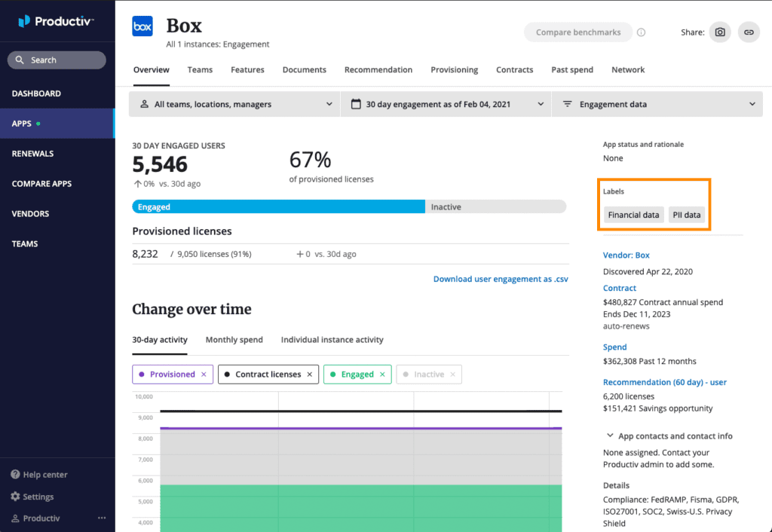The height and width of the screenshot is (532, 772).
Task: Click into the Search field
Action: tap(57, 60)
